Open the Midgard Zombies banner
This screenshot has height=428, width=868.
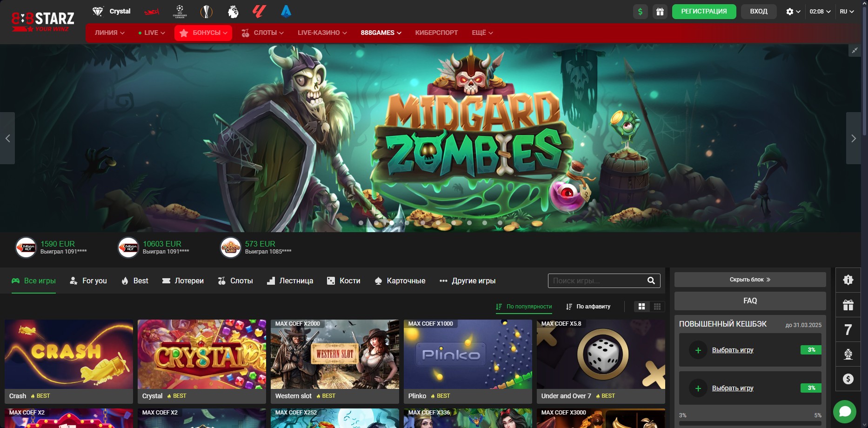[430, 138]
